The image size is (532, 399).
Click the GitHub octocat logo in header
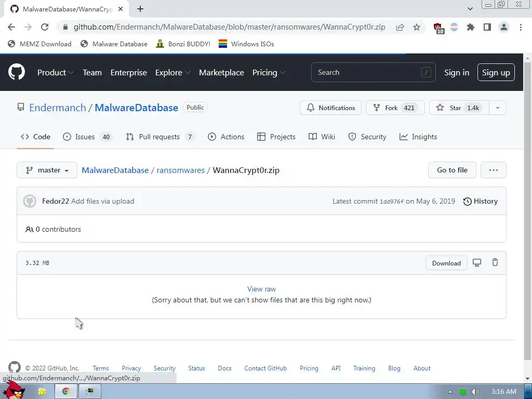pyautogui.click(x=16, y=72)
